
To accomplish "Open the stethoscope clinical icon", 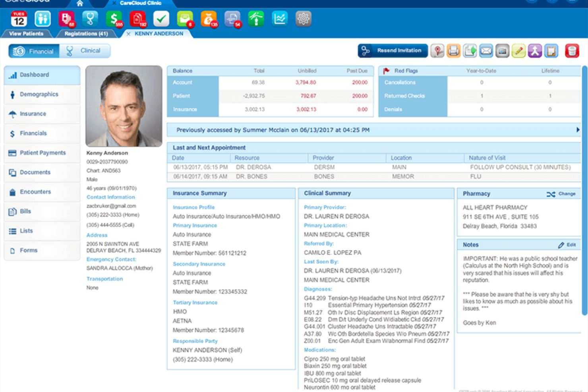I will pyautogui.click(x=90, y=19).
